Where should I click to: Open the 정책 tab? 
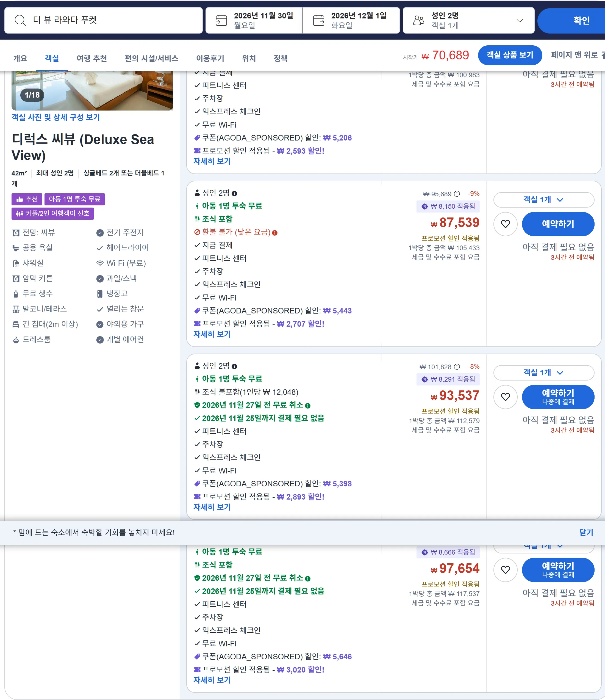point(281,59)
